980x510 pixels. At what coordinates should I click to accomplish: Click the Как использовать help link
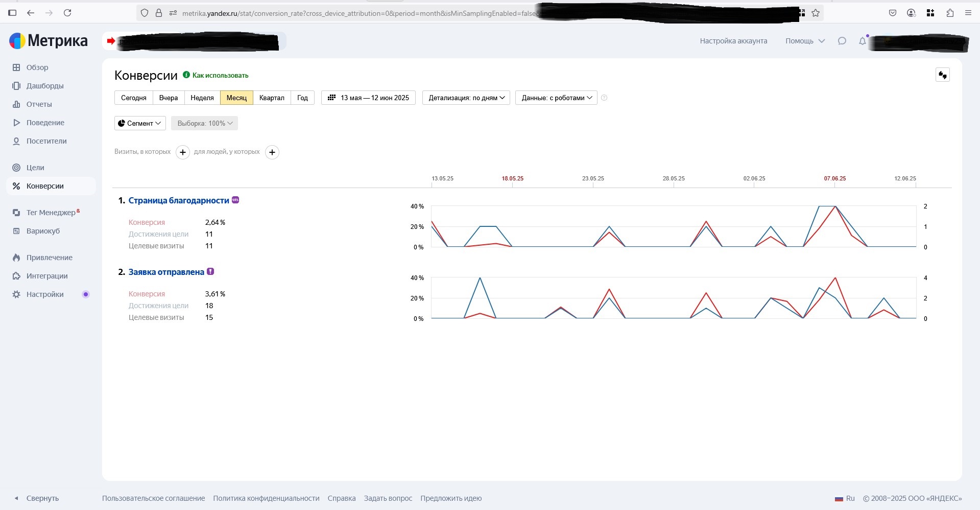click(x=220, y=75)
